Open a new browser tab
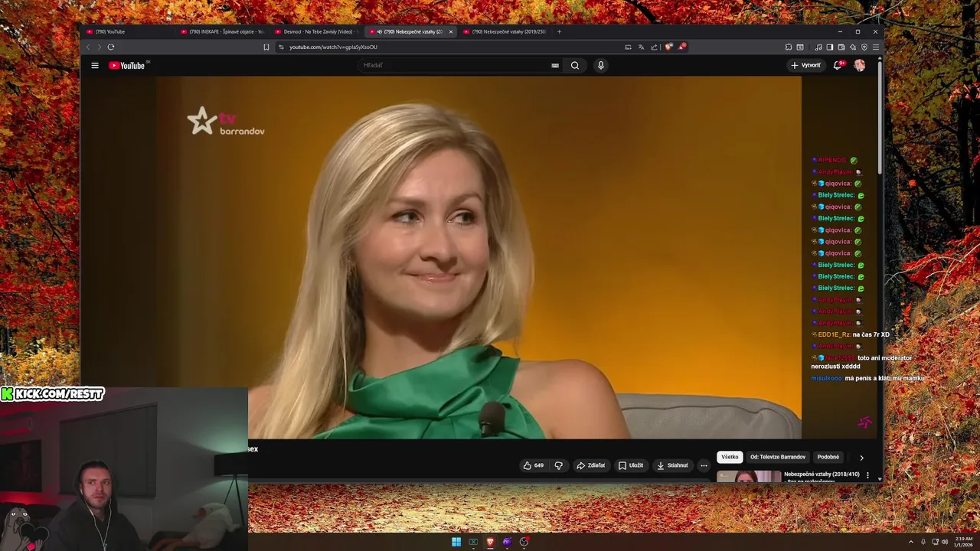980x551 pixels. click(559, 31)
